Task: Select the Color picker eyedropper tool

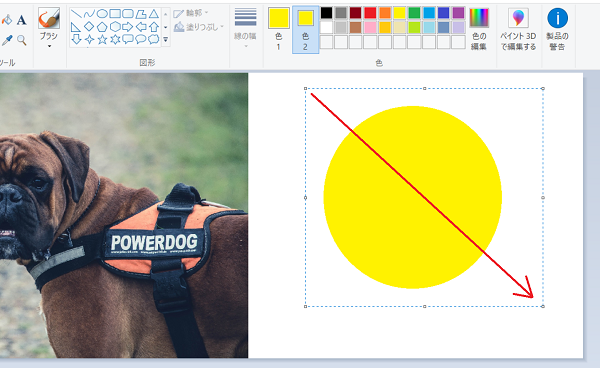Action: pos(7,40)
